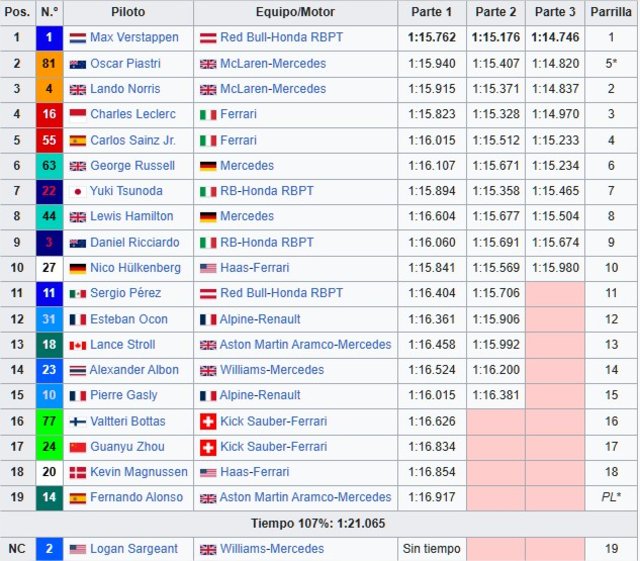Click the British flag beside Lando Norris
The width and height of the screenshot is (640, 561).
tap(78, 90)
